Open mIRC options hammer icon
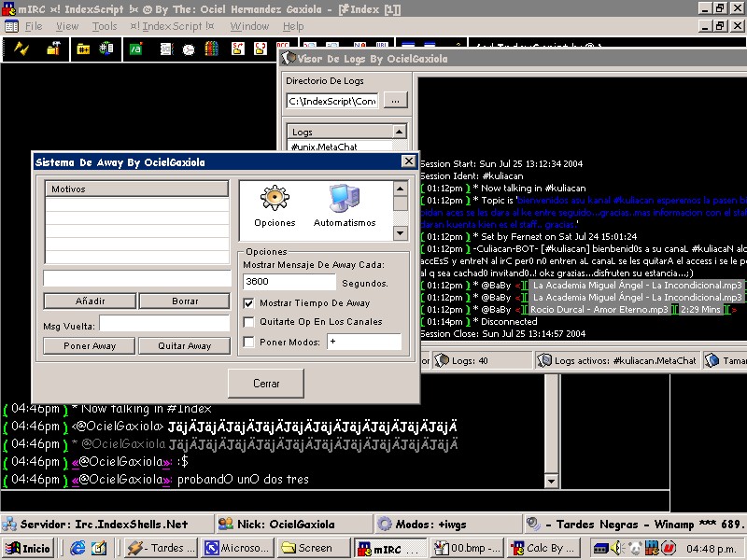The image size is (747, 560). (x=53, y=49)
